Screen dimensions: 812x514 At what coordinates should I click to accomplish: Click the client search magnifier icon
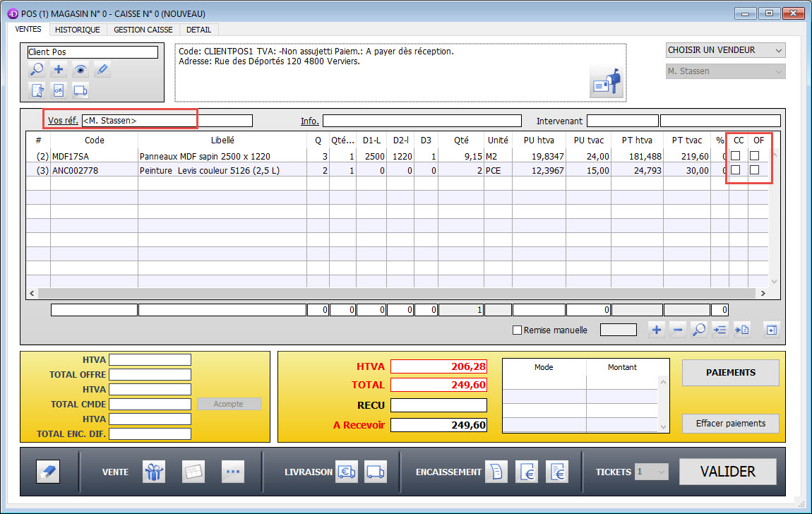37,69
